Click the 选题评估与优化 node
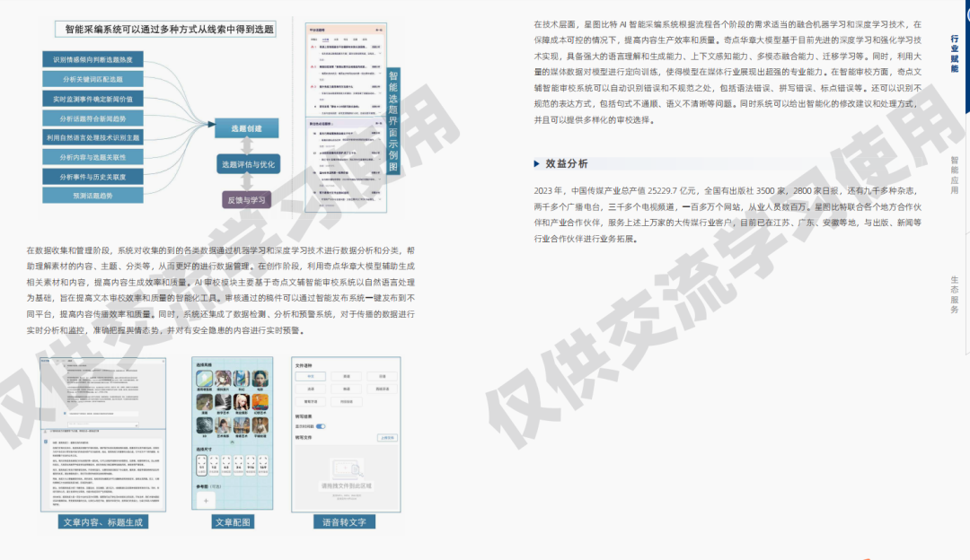 [x=248, y=164]
